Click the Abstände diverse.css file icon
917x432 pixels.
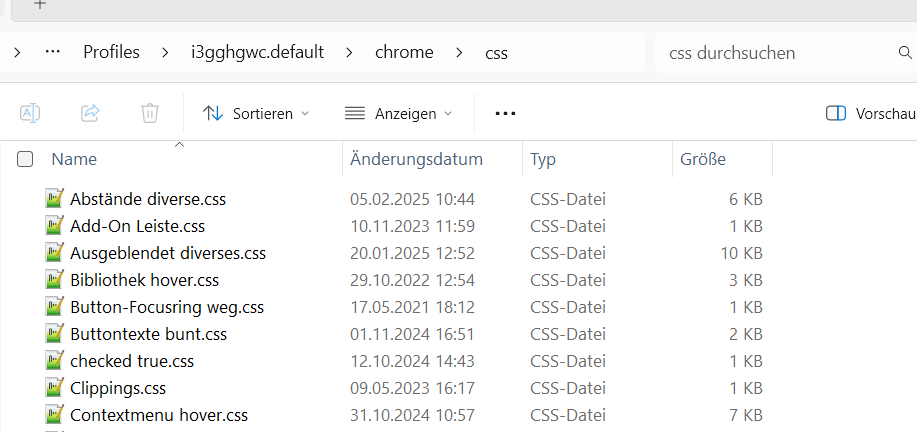(55, 198)
